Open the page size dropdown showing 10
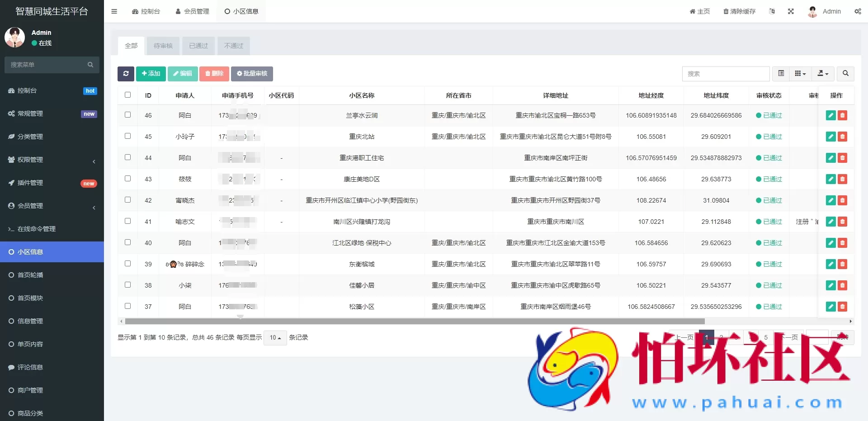Image resolution: width=868 pixels, height=421 pixels. [274, 337]
